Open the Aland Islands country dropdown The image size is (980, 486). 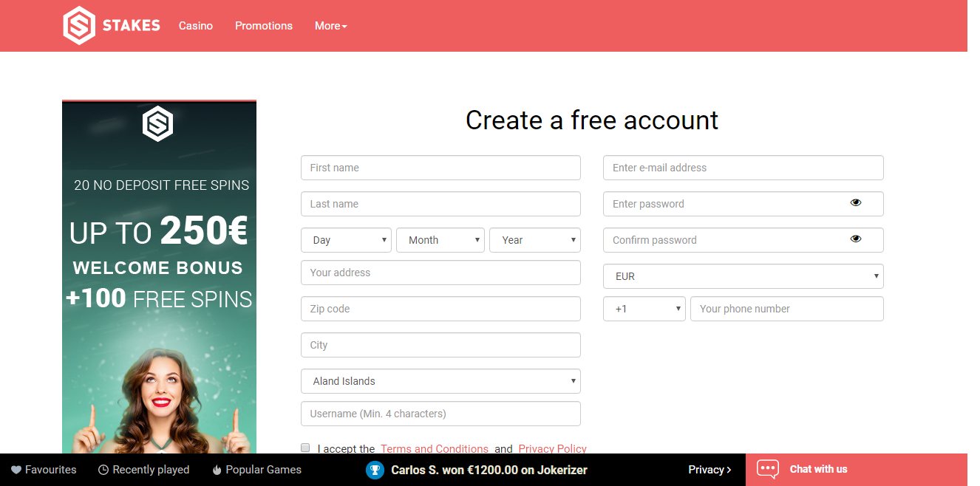[x=440, y=381]
